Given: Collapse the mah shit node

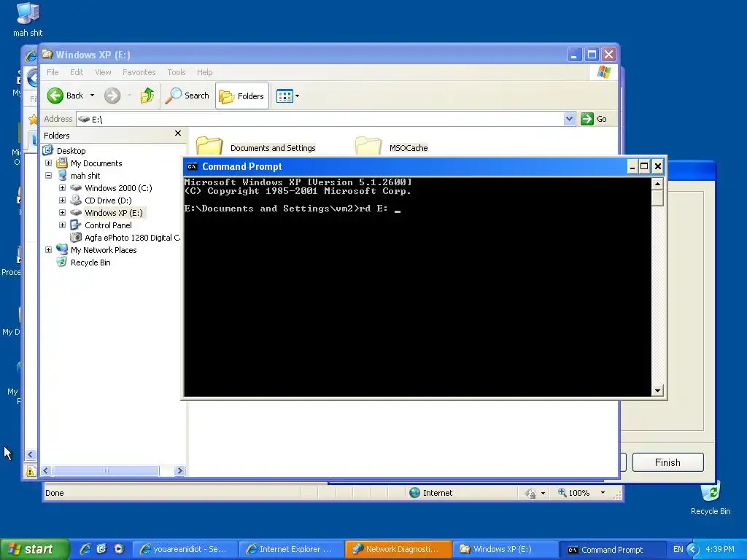Looking at the screenshot, I should (49, 175).
